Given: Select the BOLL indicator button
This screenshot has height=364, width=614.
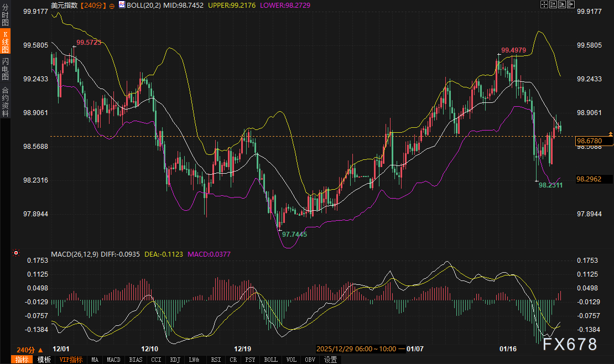Looking at the screenshot, I should click(x=270, y=359).
